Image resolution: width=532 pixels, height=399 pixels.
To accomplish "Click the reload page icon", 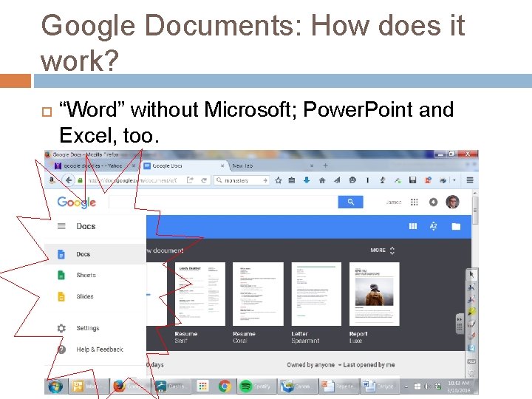I will pos(204,180).
